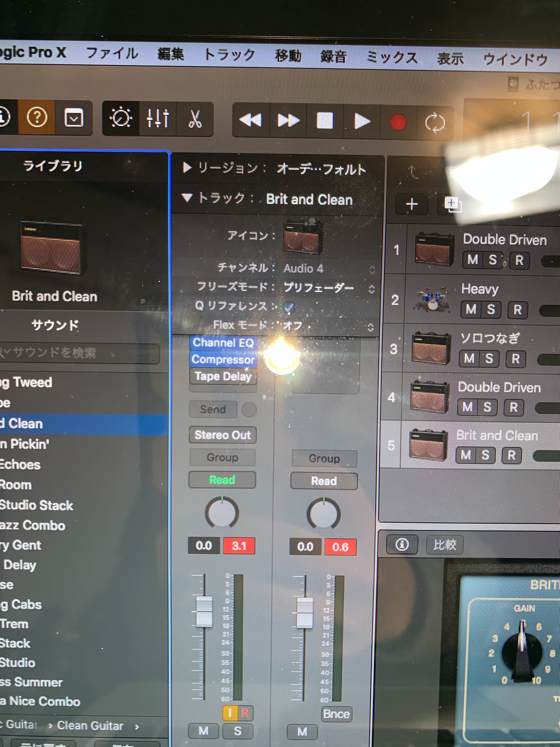This screenshot has width=560, height=747.
Task: Click the Play transport button
Action: (362, 122)
